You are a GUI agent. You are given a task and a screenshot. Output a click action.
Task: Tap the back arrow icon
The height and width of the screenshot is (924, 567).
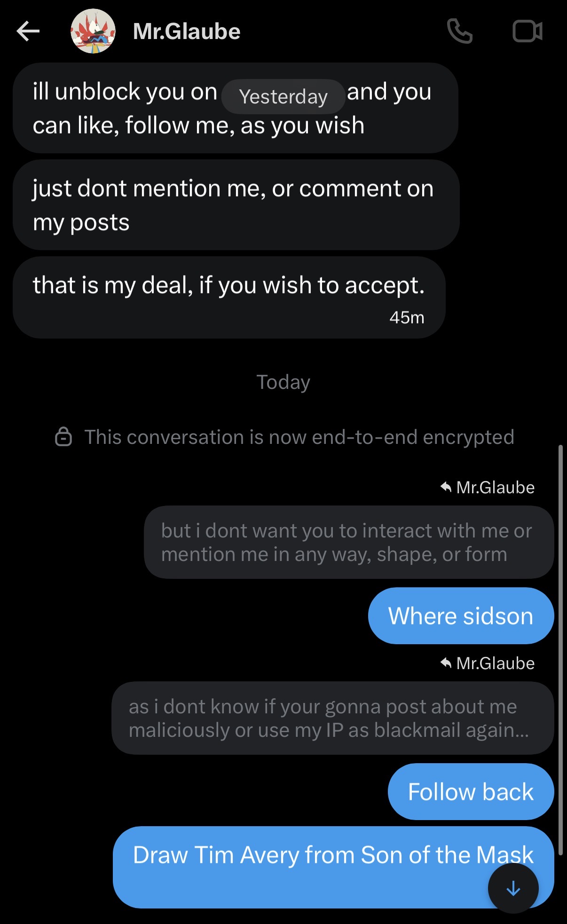pyautogui.click(x=28, y=32)
